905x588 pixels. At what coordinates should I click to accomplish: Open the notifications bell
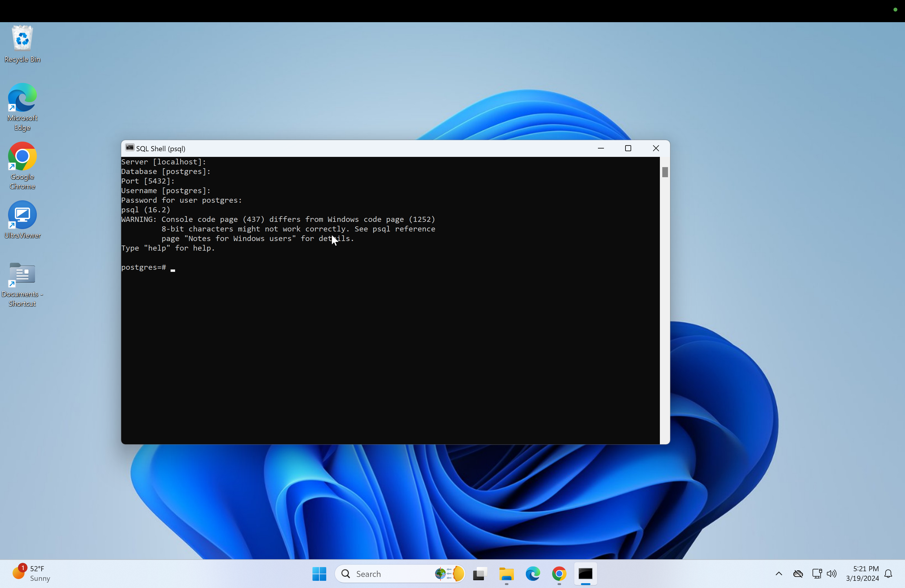[888, 574]
